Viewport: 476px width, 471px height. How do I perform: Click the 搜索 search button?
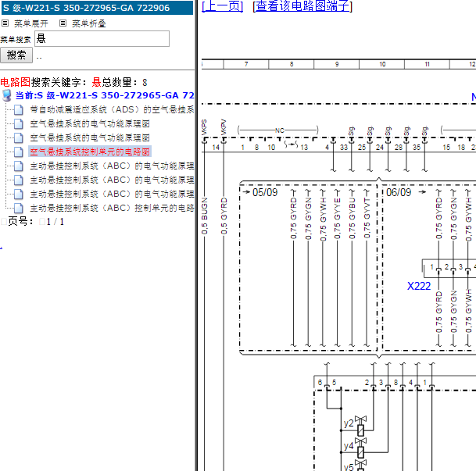16,55
